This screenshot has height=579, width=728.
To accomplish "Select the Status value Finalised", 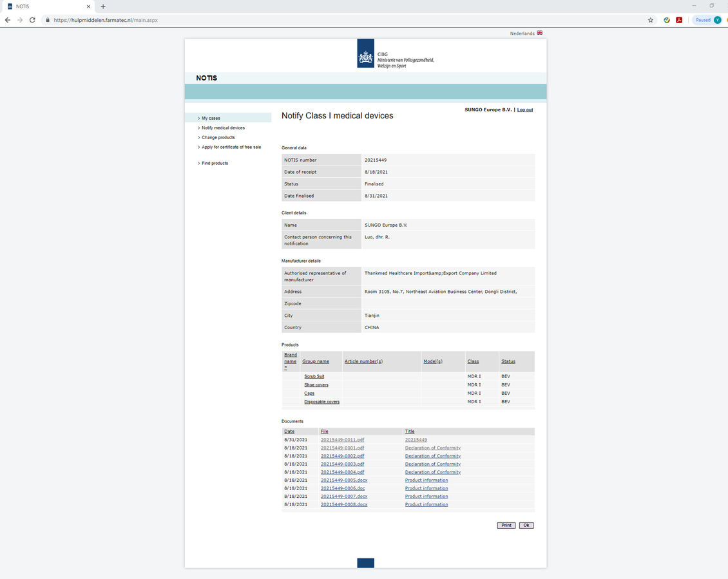I will point(374,184).
